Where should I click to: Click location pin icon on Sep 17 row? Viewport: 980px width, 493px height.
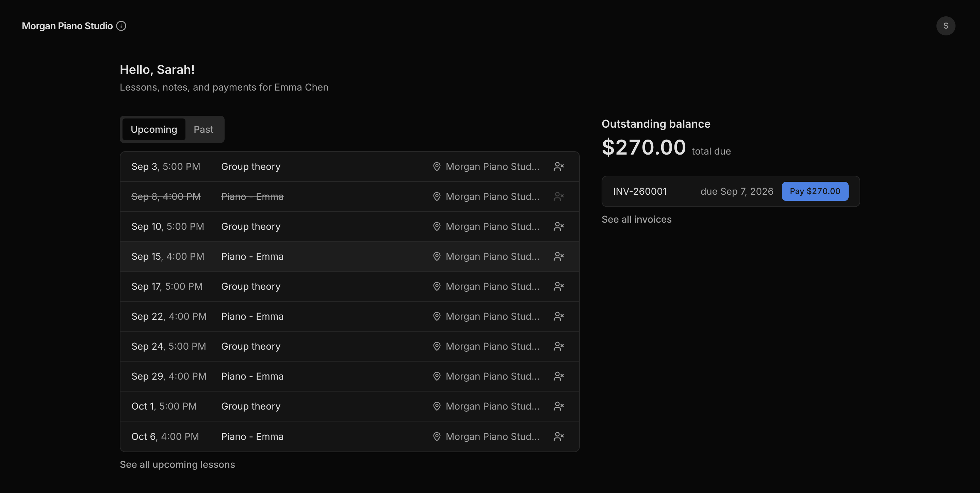click(x=437, y=286)
